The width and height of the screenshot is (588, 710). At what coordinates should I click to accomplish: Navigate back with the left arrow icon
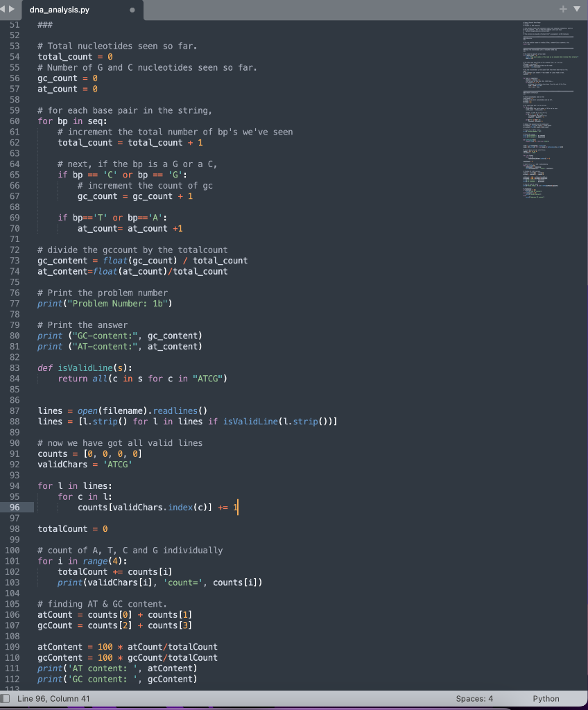(x=4, y=10)
